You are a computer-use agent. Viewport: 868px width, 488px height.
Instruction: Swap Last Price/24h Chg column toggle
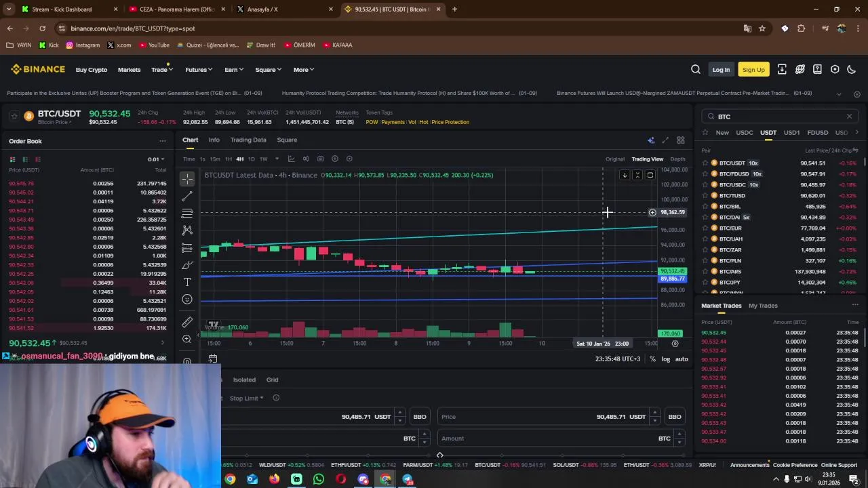click(x=855, y=150)
